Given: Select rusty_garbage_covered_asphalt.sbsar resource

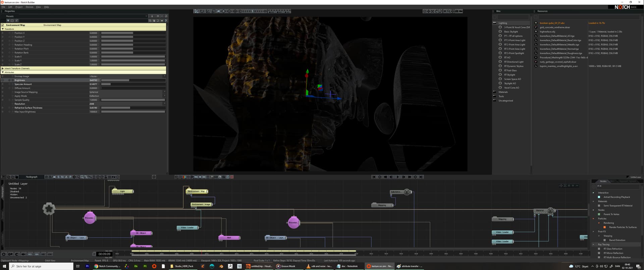Looking at the screenshot, I should coord(558,62).
